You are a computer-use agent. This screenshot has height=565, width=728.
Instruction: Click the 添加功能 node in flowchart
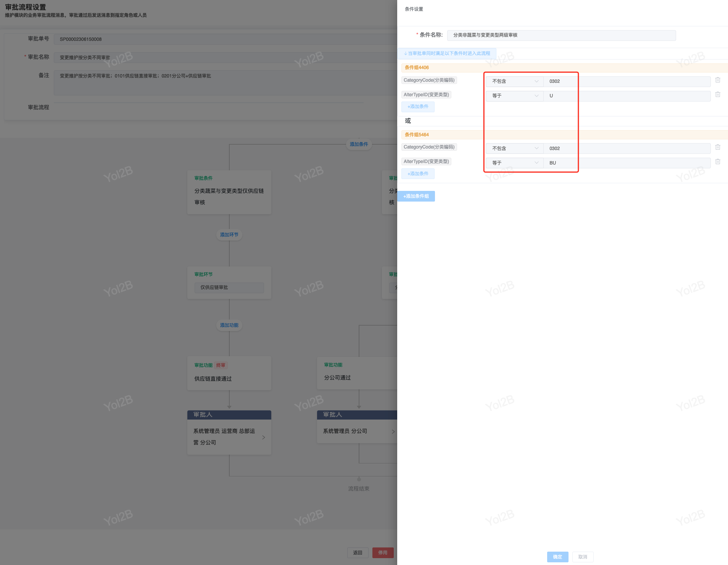(229, 325)
